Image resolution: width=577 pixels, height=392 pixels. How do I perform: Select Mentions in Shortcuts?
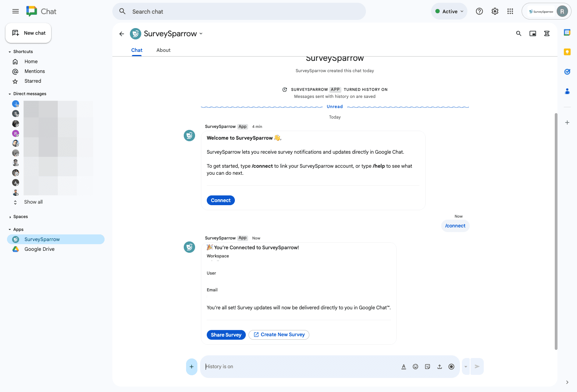coord(35,71)
